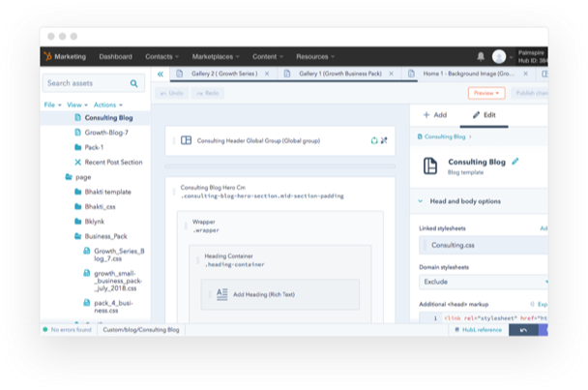Viewport: 588px width, 390px height.
Task: Switch to the Add tab in the inspector
Action: coord(434,115)
